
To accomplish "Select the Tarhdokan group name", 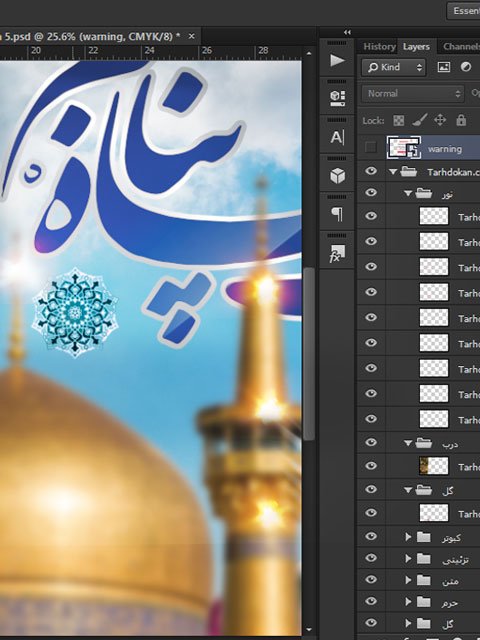I will [x=453, y=172].
